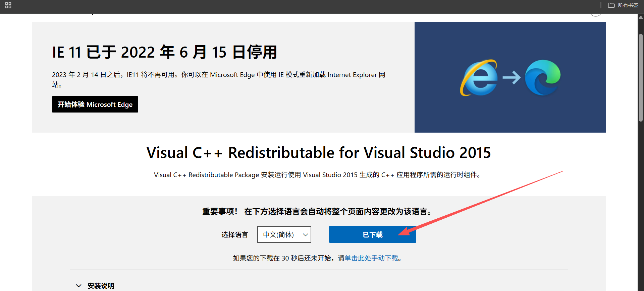Click the page's vertical scrollbar thumb

pos(641,78)
